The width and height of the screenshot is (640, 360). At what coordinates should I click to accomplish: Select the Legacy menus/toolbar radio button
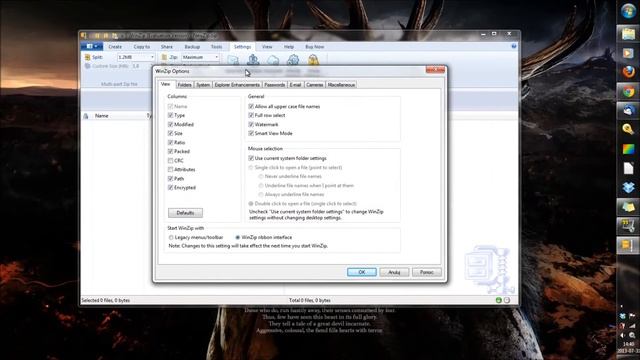click(x=171, y=238)
